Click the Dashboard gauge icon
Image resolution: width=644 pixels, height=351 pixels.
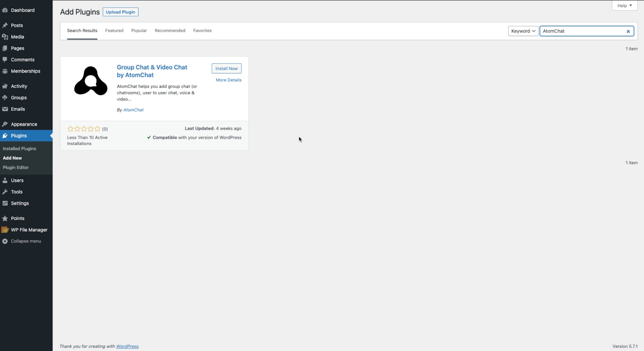5,10
